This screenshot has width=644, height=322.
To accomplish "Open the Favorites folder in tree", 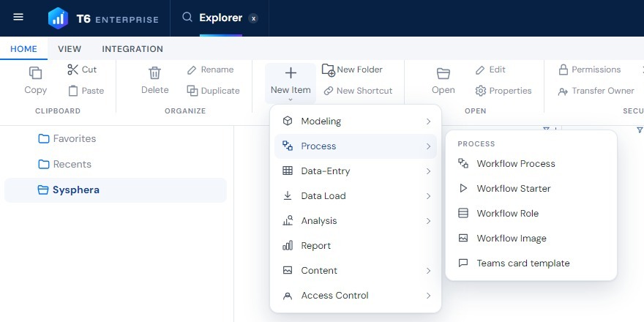I will 67,139.
